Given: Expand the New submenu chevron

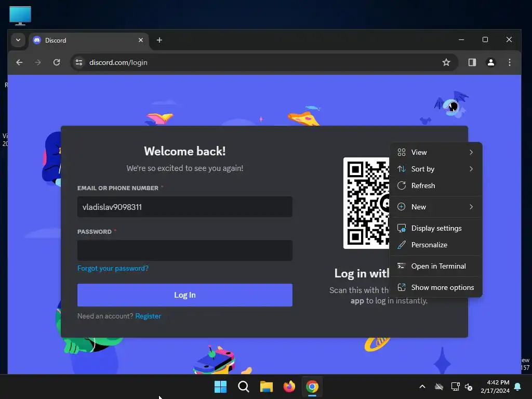Looking at the screenshot, I should (471, 207).
